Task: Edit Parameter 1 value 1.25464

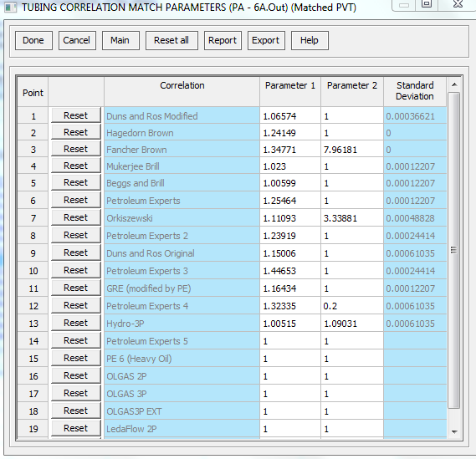Action: tap(290, 201)
